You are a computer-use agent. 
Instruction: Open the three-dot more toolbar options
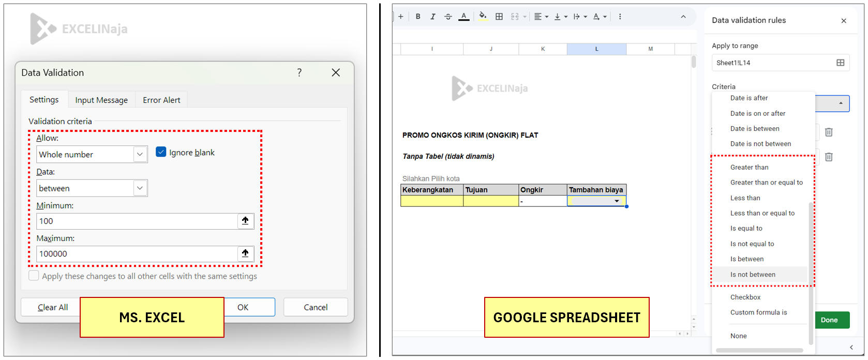tap(620, 17)
